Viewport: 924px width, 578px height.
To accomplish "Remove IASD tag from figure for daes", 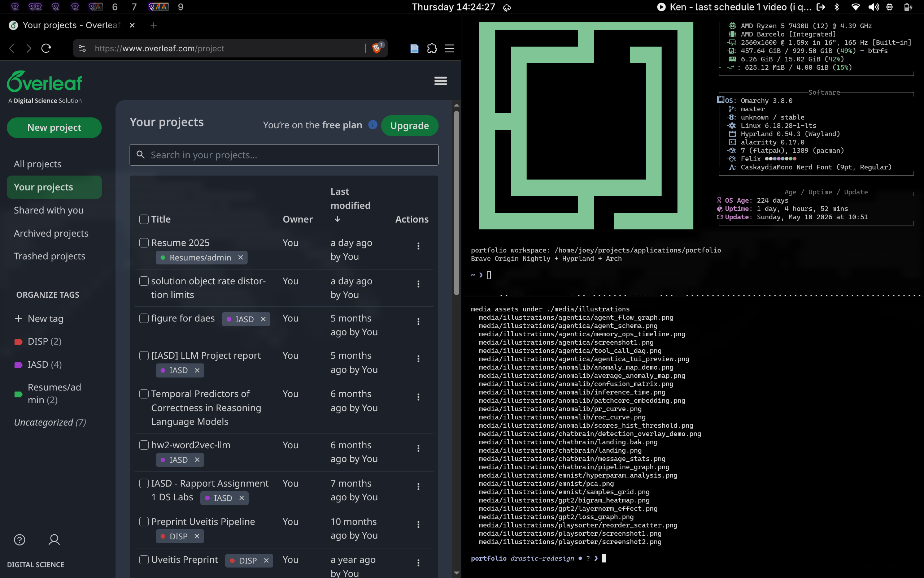I will (x=263, y=319).
